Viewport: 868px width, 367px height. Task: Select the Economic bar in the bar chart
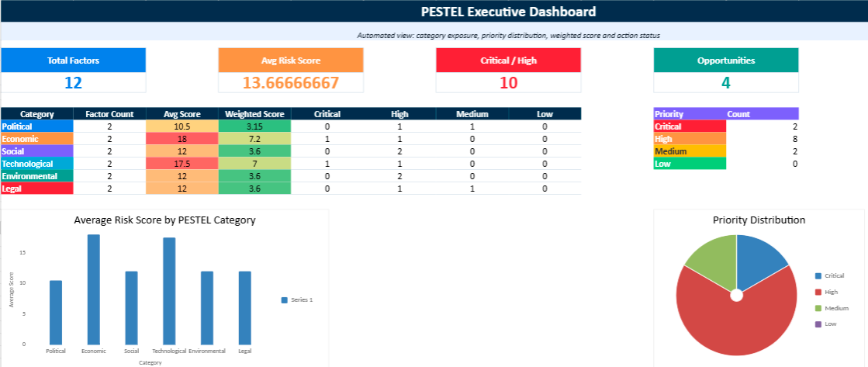pyautogui.click(x=93, y=289)
